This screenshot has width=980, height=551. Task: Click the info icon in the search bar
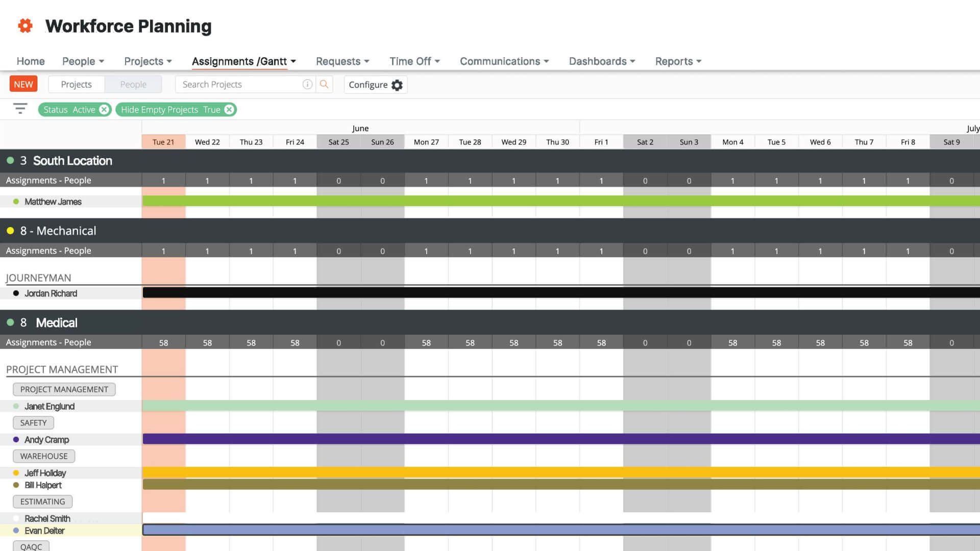[x=308, y=84]
